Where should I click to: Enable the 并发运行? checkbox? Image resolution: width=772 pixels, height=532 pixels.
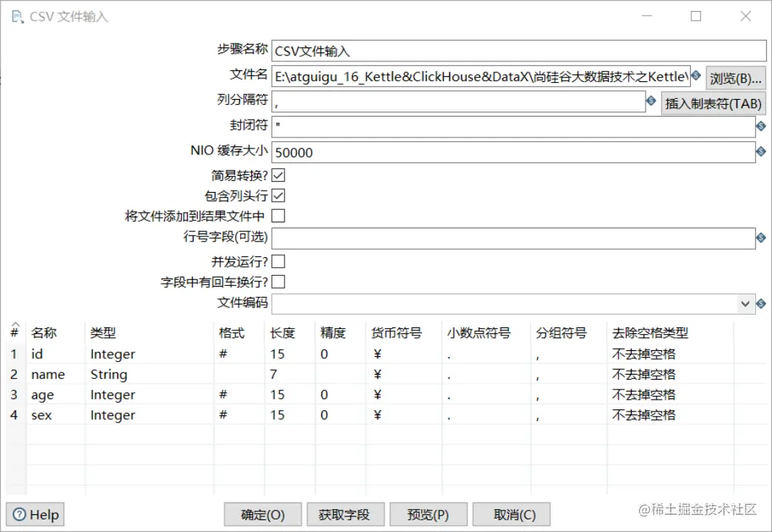click(x=279, y=262)
